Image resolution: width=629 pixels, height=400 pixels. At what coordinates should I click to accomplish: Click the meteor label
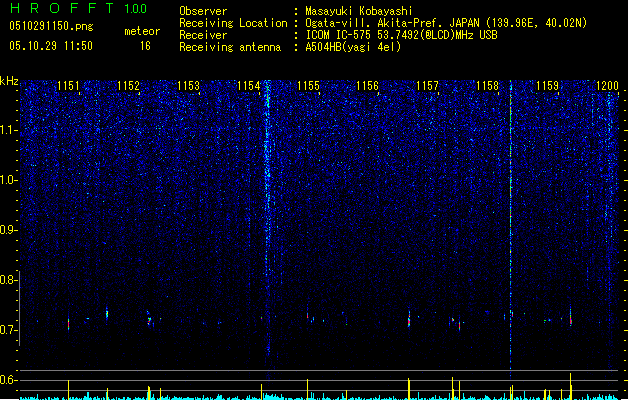142,31
